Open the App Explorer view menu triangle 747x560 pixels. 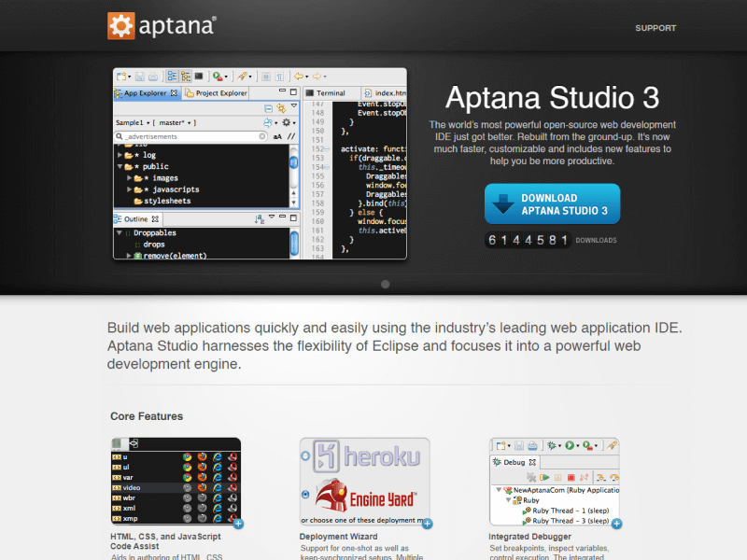294,105
